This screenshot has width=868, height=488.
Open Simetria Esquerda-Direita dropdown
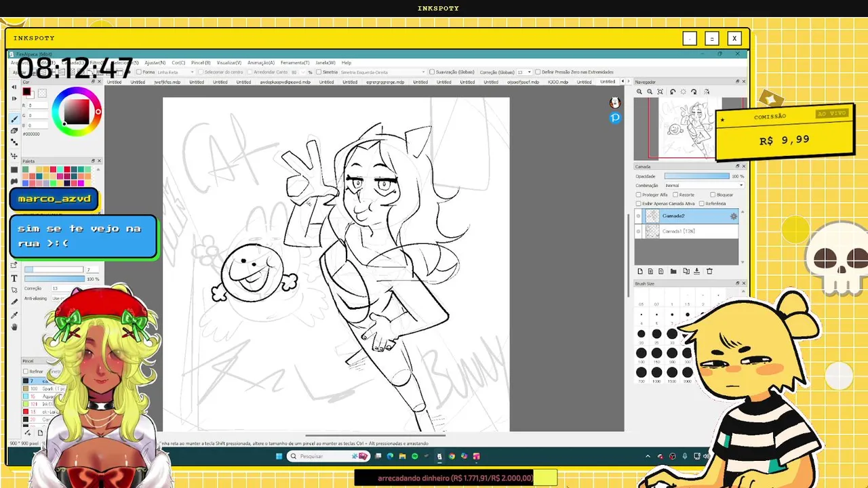(x=382, y=72)
